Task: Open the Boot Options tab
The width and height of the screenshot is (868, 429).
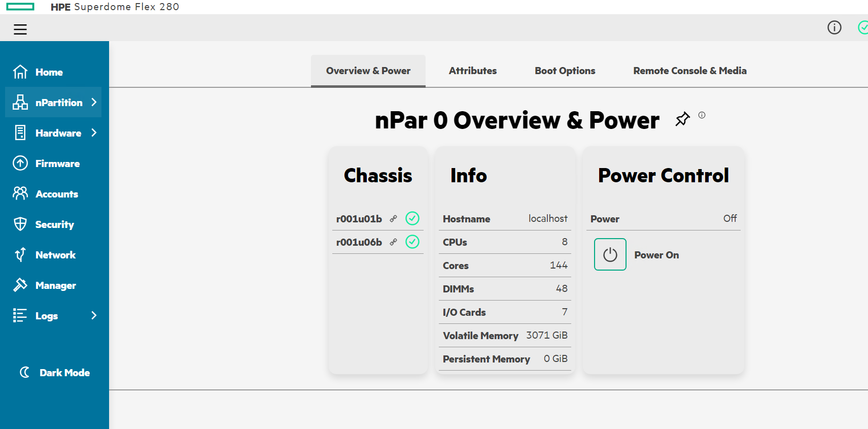Action: (x=565, y=71)
